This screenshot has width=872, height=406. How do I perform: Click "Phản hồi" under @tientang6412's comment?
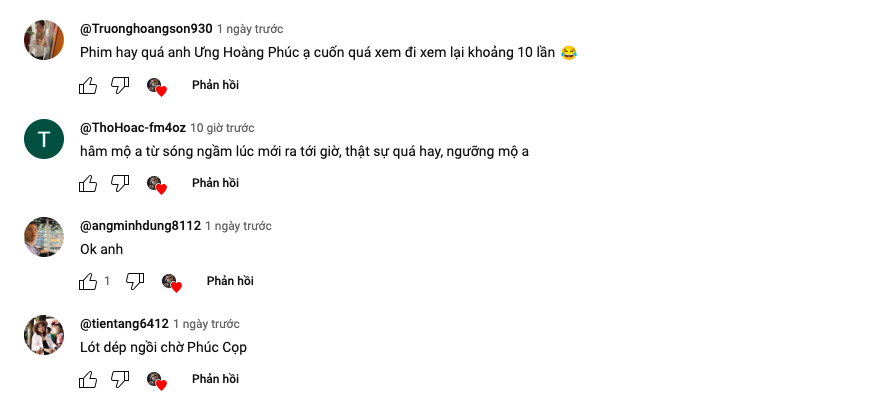pos(215,380)
